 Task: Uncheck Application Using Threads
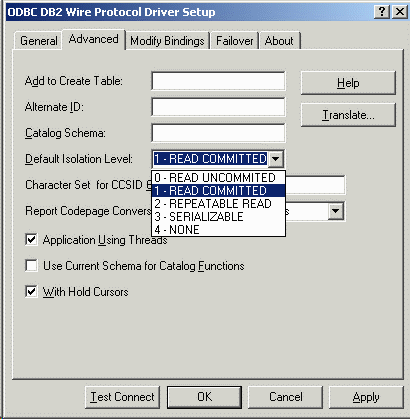tap(31, 240)
